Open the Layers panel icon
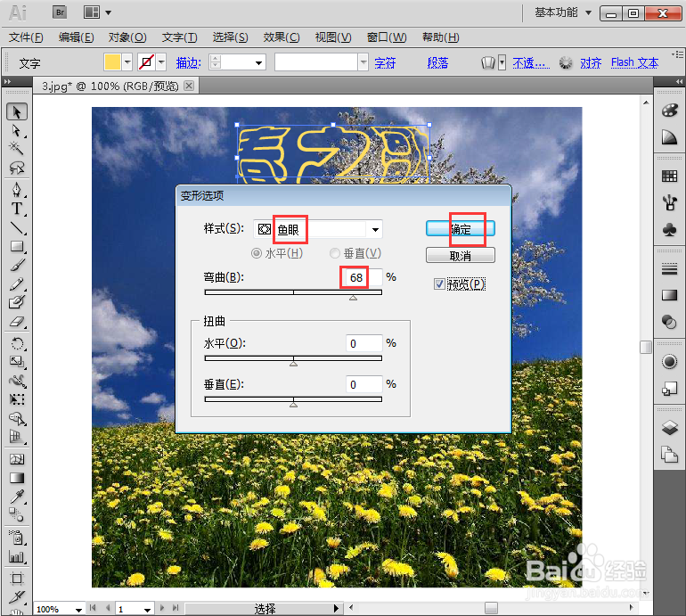686x616 pixels. coord(669,427)
